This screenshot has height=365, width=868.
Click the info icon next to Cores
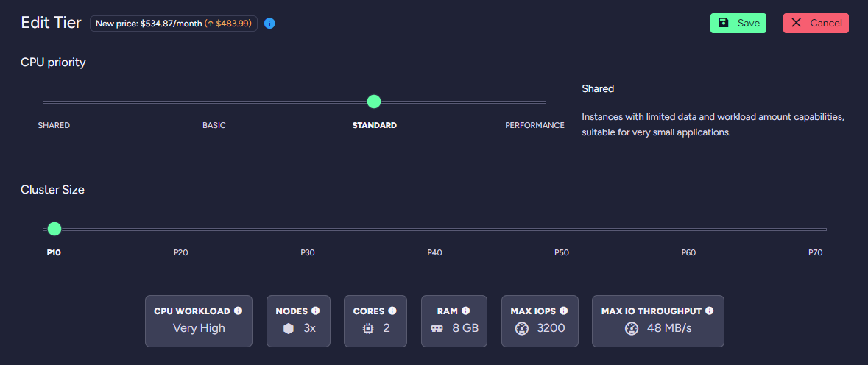[x=392, y=311]
